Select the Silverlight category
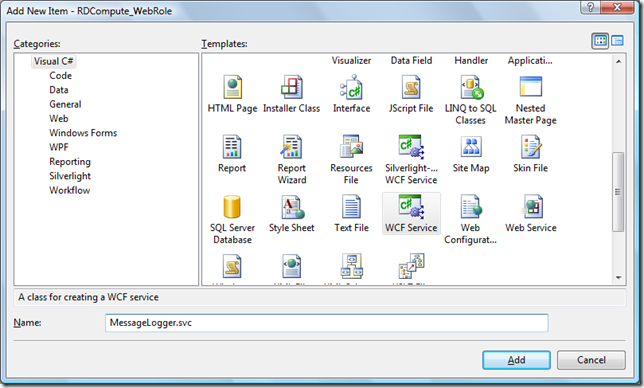 (70, 176)
